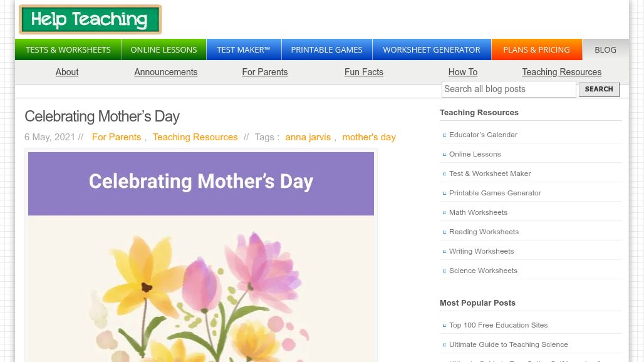Viewport: 644px width, 362px height.
Task: Open the Tests & Worksheets menu
Action: tap(68, 49)
